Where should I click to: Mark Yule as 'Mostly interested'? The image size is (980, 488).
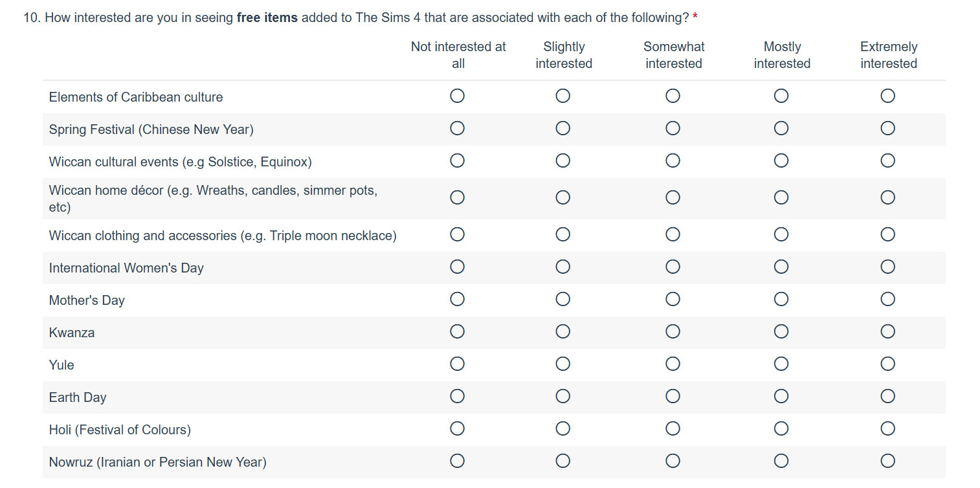pos(781,364)
